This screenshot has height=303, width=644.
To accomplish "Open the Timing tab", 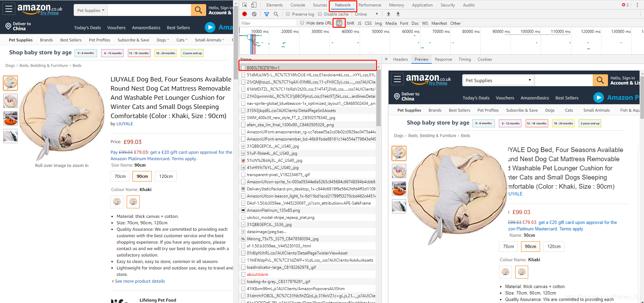I will tap(465, 59).
